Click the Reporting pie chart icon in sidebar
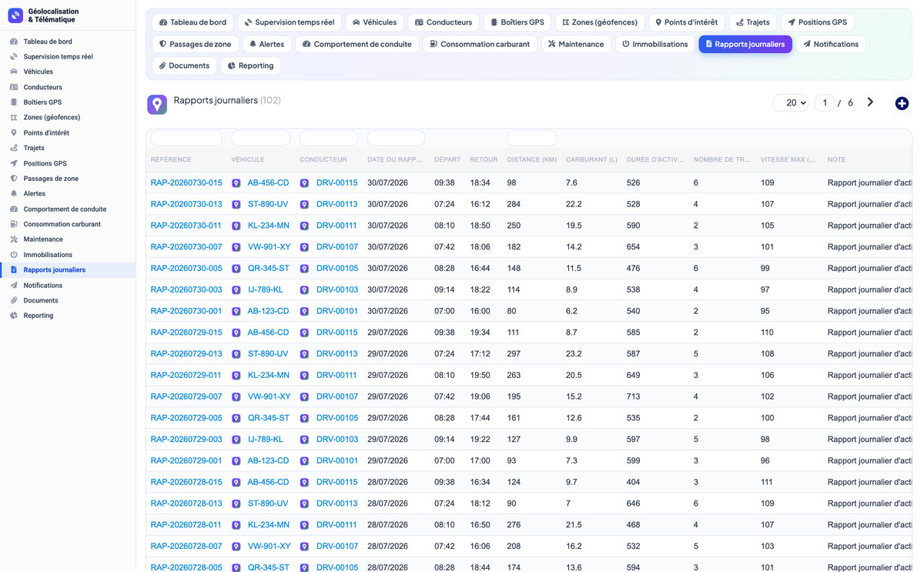 [14, 316]
